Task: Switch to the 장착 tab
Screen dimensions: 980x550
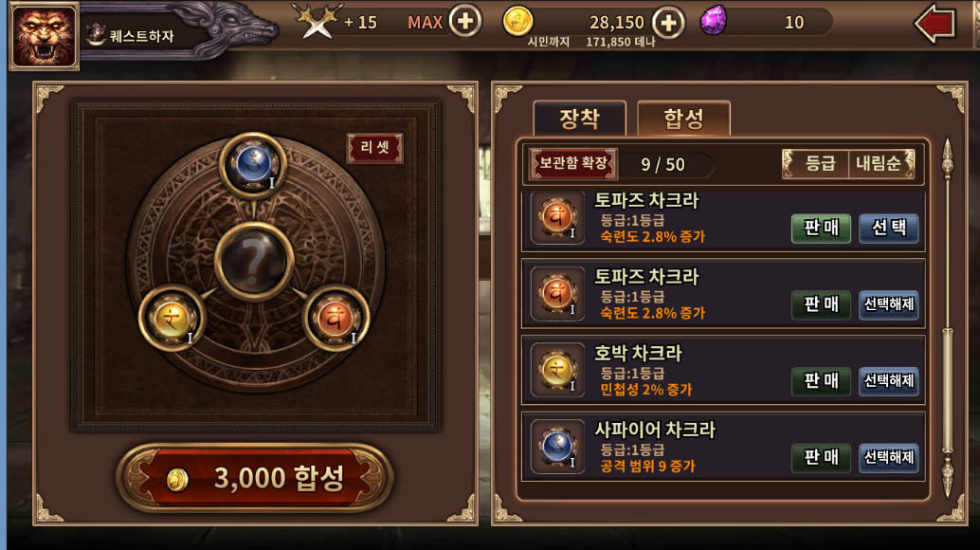Action: pos(579,119)
